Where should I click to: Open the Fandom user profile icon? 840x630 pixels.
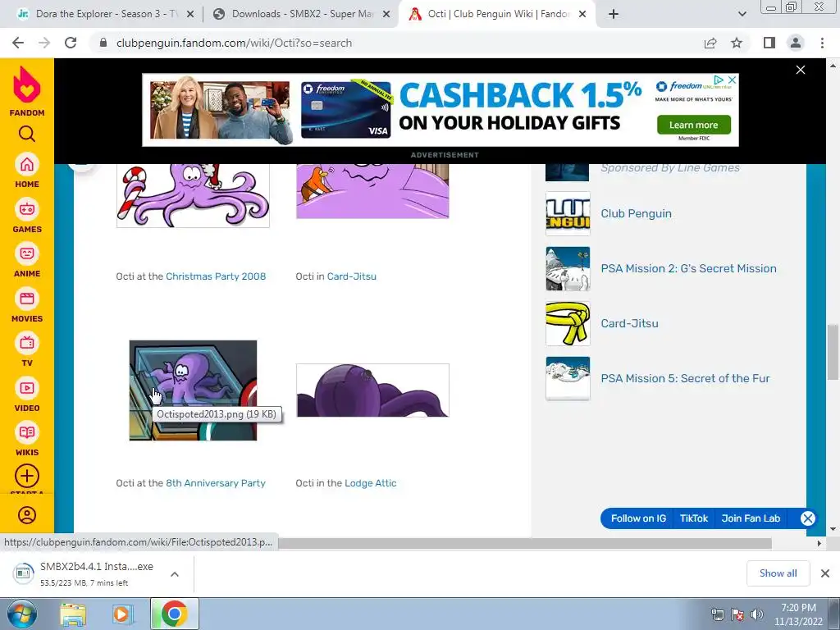(27, 515)
